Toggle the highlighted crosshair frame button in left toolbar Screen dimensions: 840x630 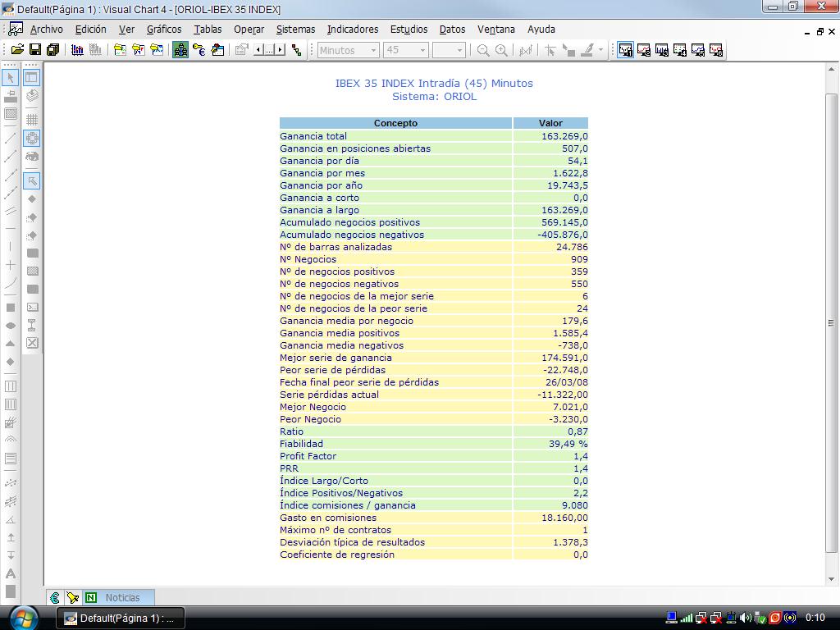click(x=32, y=138)
